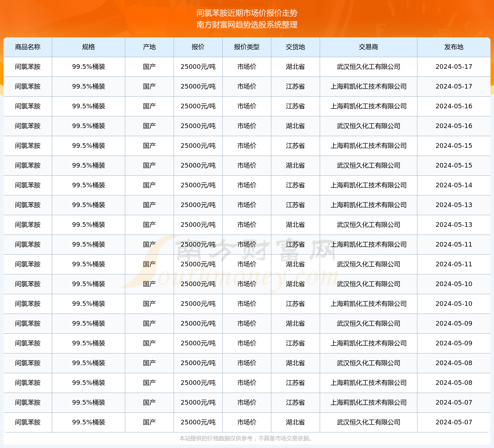Click date 2024-05-07 in the 武汉恒久 row
494x448 pixels.
tap(454, 422)
